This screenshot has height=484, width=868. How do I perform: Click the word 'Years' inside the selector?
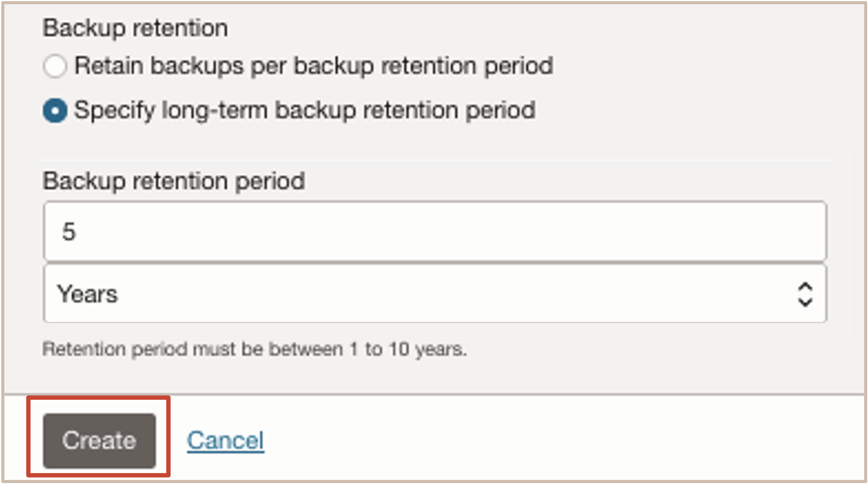pos(88,294)
